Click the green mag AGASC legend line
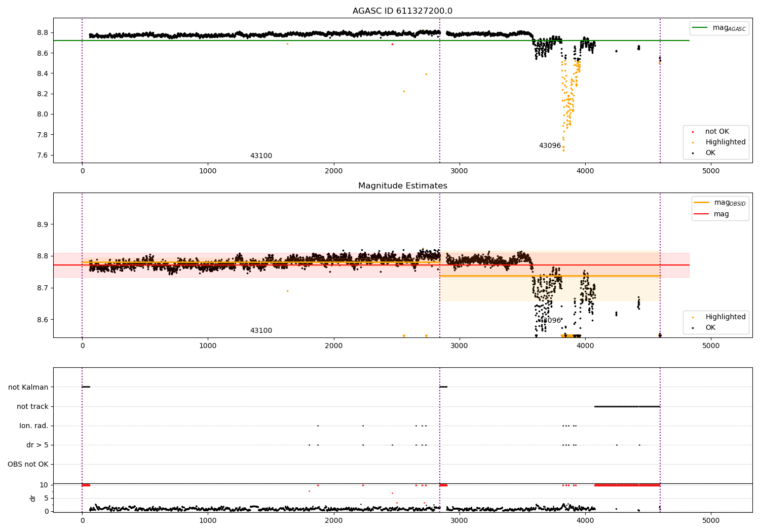 (700, 27)
